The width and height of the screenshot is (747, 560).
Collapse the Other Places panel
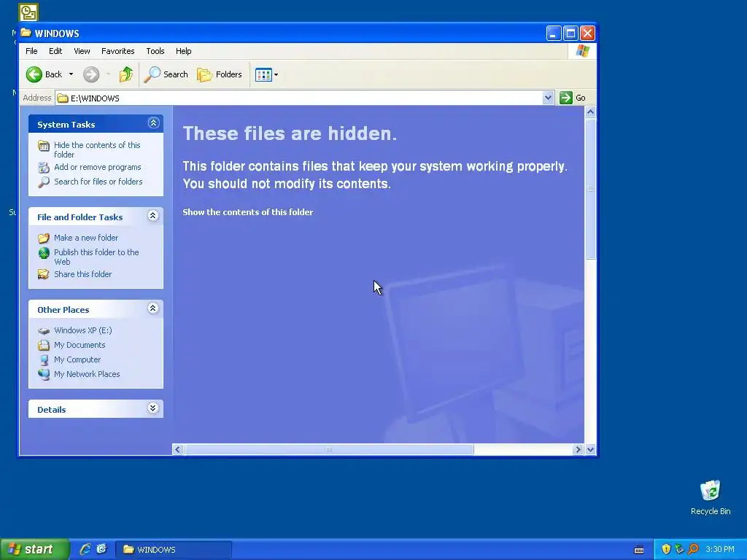click(x=153, y=308)
